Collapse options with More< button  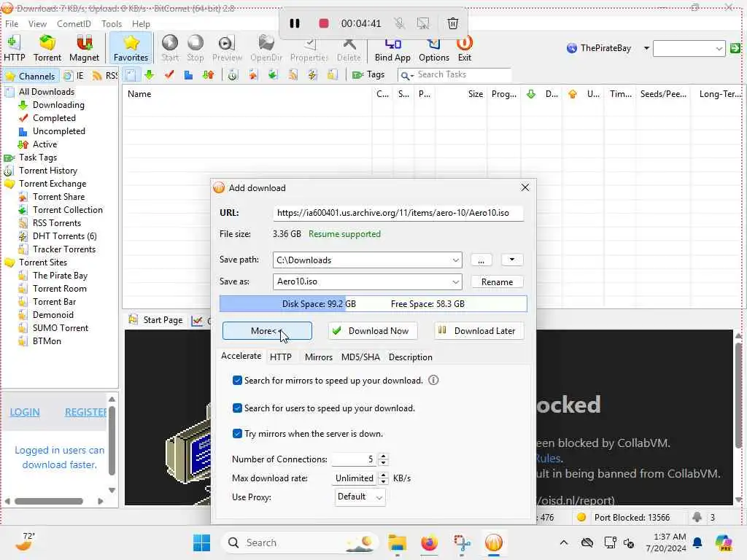point(267,331)
